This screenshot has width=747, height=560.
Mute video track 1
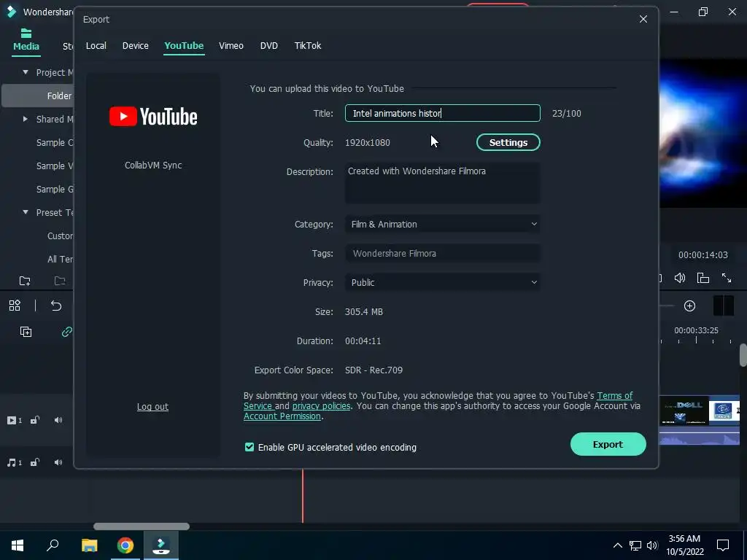coord(58,421)
